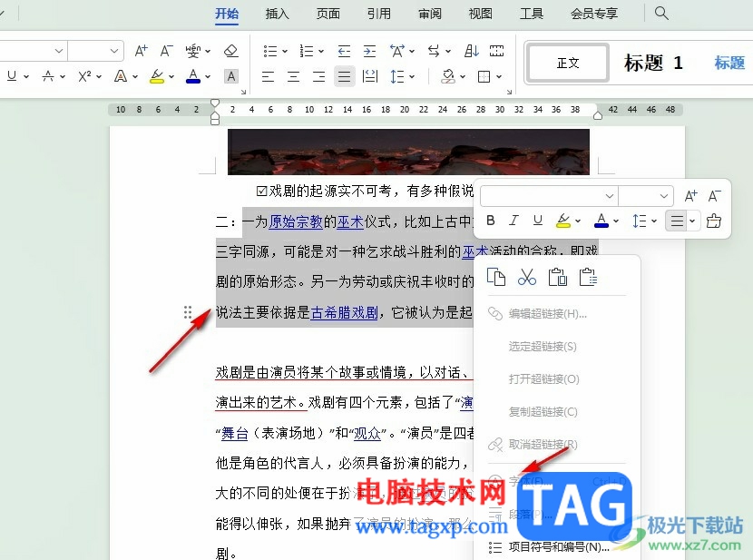
Task: Open the 审阅 tab
Action: (x=430, y=14)
